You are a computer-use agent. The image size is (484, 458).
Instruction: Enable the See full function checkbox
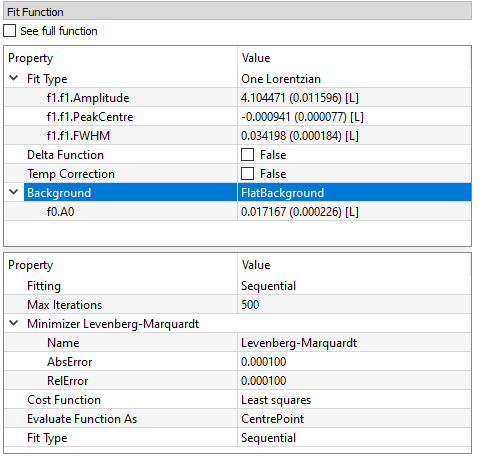(x=10, y=31)
